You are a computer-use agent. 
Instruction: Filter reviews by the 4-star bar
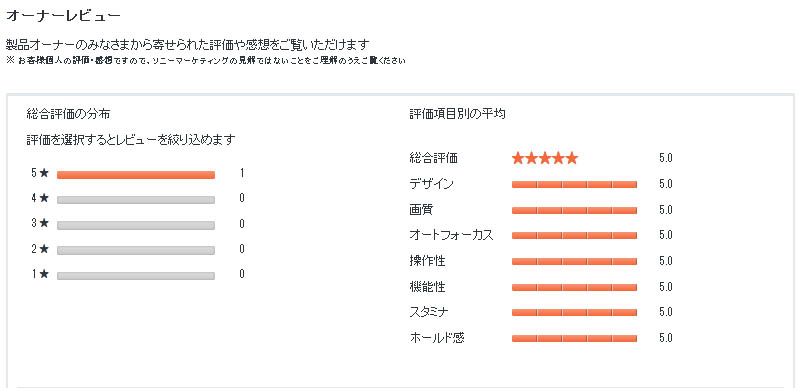tap(136, 200)
